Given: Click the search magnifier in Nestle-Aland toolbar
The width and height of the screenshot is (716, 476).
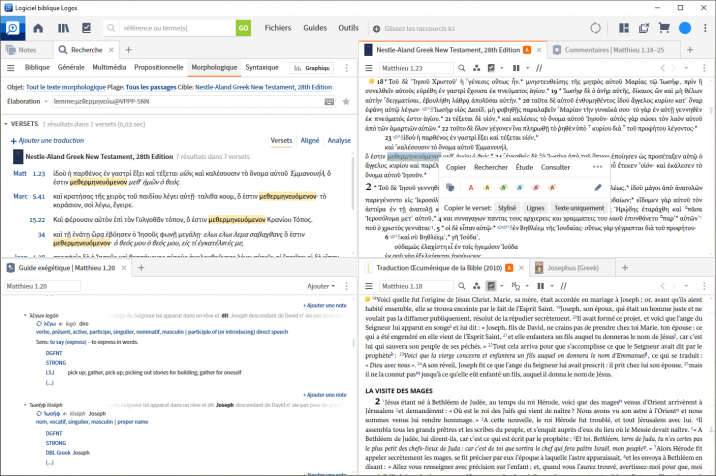Looking at the screenshot, I should [462, 68].
